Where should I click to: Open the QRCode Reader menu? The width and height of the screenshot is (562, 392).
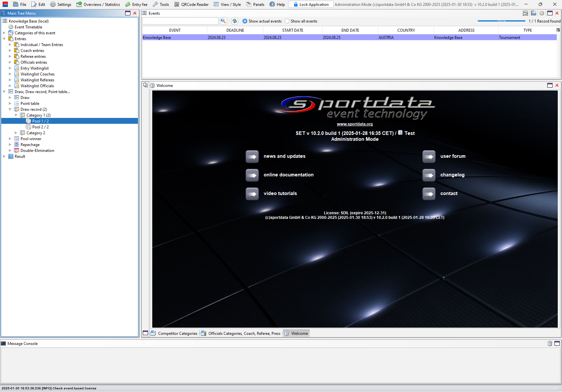[191, 4]
